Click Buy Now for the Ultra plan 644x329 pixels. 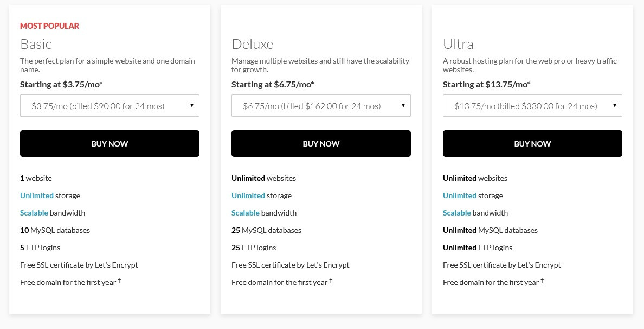tap(532, 143)
